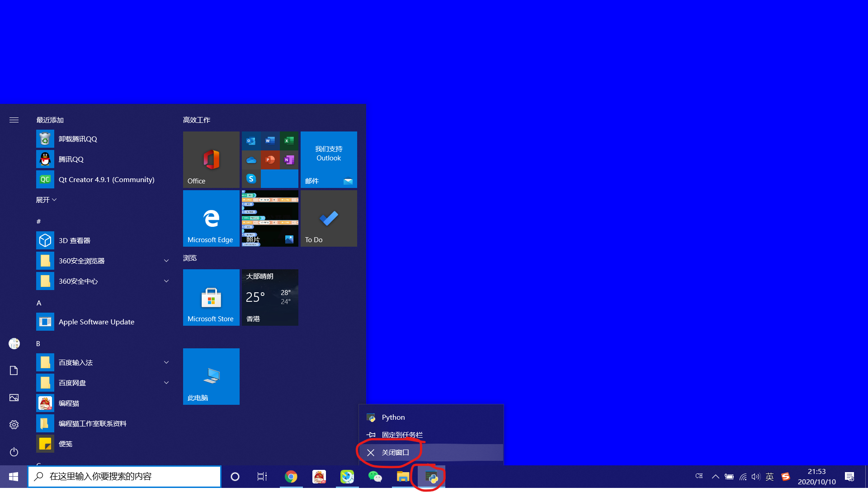Launch OneDrive from the Office tile group
This screenshot has width=868, height=492.
pyautogui.click(x=251, y=159)
